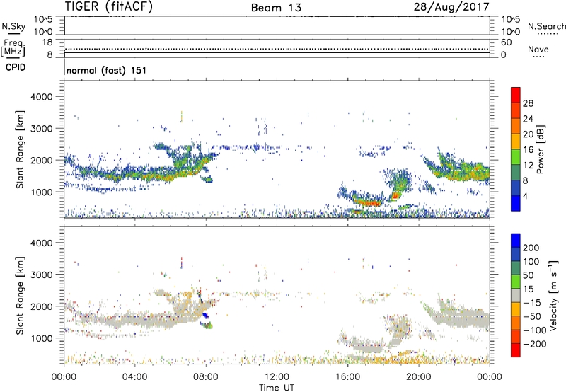Click the strong red echo near 17:00 in power panel
The height and width of the screenshot is (392, 566).
click(x=368, y=203)
